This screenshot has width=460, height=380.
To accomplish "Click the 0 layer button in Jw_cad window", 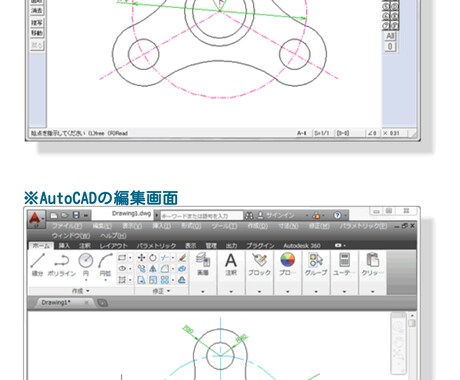I will click(390, 46).
